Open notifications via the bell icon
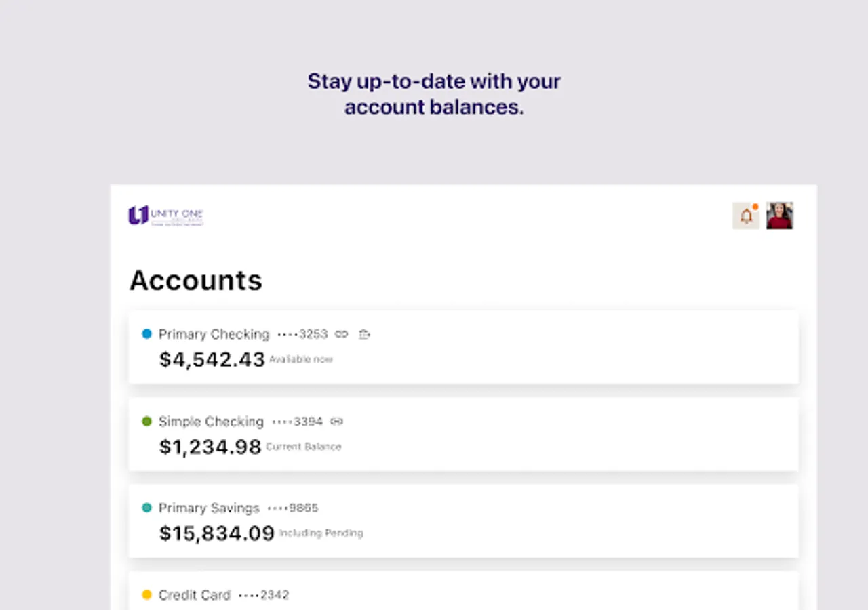868x610 pixels. point(746,216)
